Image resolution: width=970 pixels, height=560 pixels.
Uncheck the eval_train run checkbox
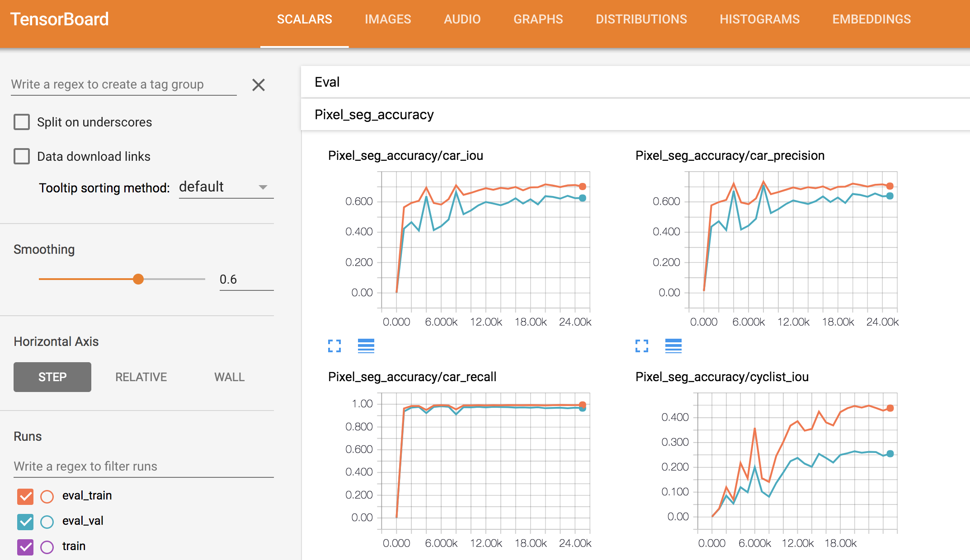pyautogui.click(x=25, y=496)
